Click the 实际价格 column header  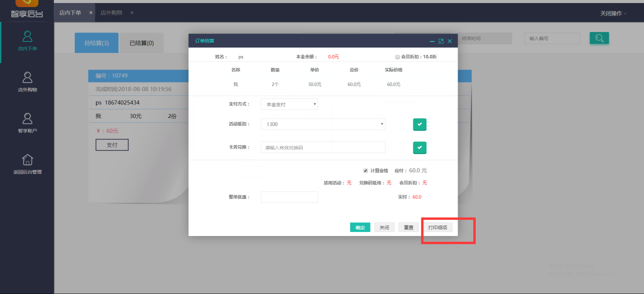393,70
